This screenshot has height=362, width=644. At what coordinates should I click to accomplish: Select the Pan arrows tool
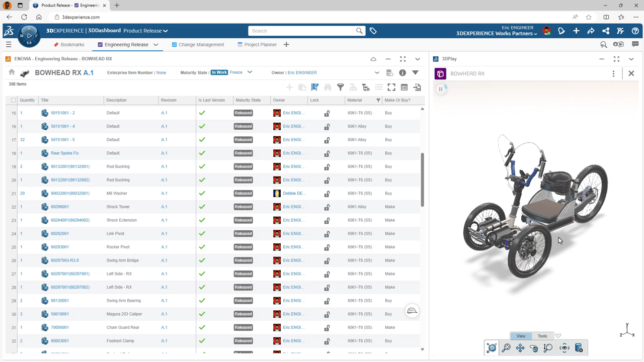pyautogui.click(x=520, y=348)
